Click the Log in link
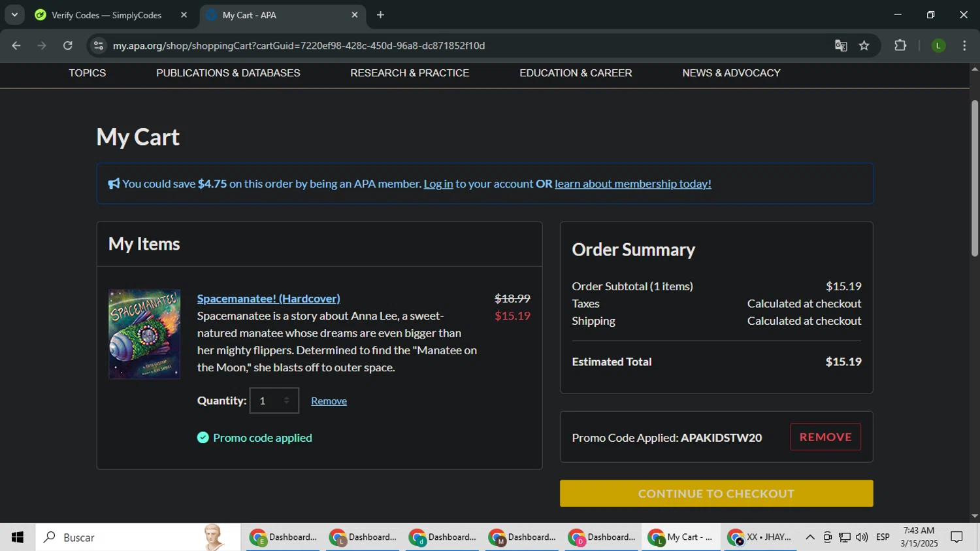The height and width of the screenshot is (551, 980). (438, 184)
